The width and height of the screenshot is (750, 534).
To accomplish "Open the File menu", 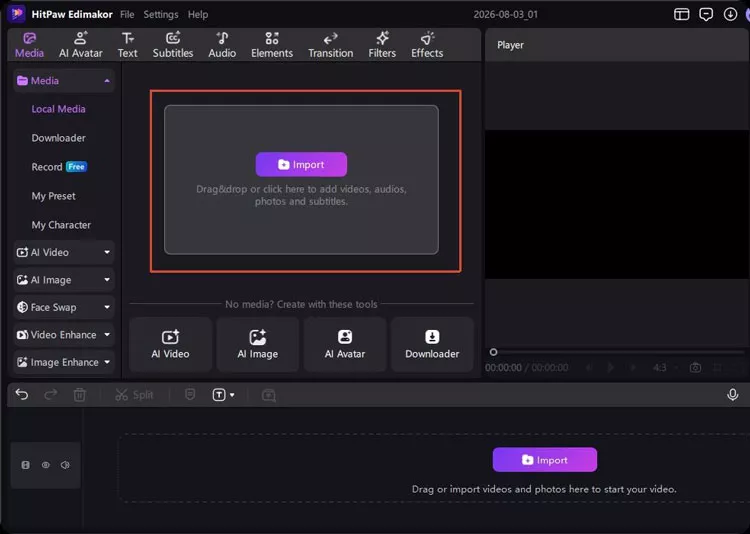I will 127,14.
